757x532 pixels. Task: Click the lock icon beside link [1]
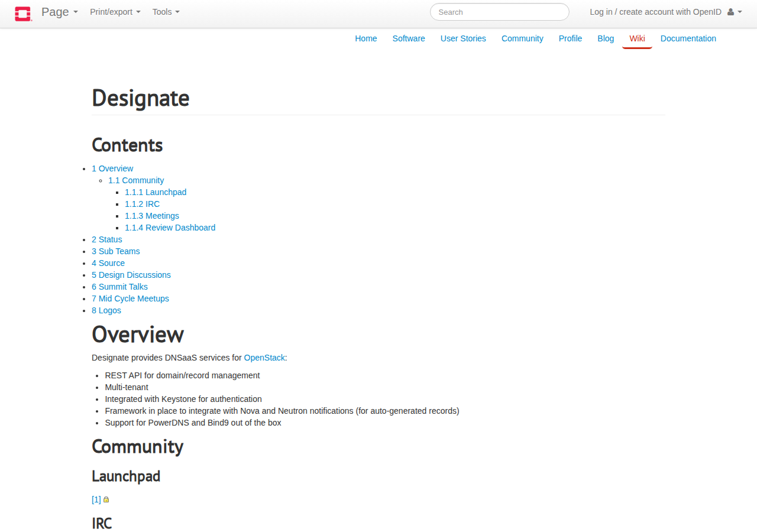106,499
